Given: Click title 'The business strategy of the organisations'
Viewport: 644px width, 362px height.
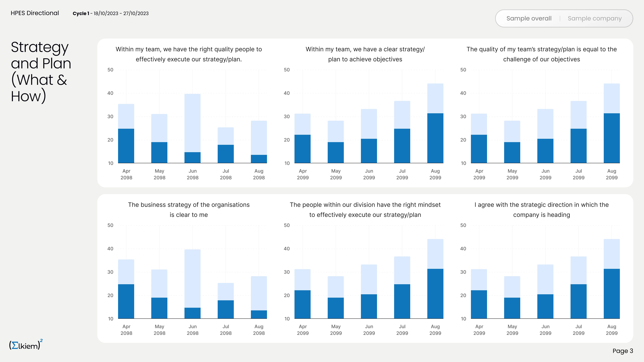Looking at the screenshot, I should click(x=189, y=205).
